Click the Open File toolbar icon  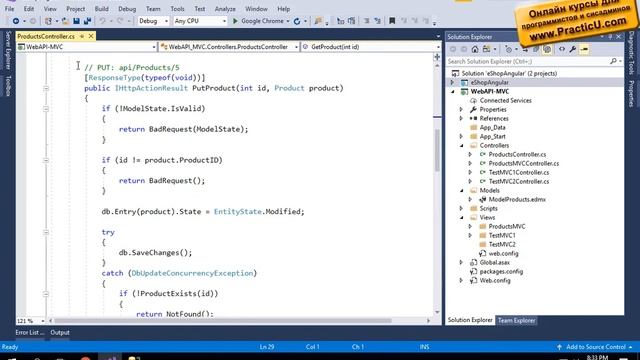[65, 21]
